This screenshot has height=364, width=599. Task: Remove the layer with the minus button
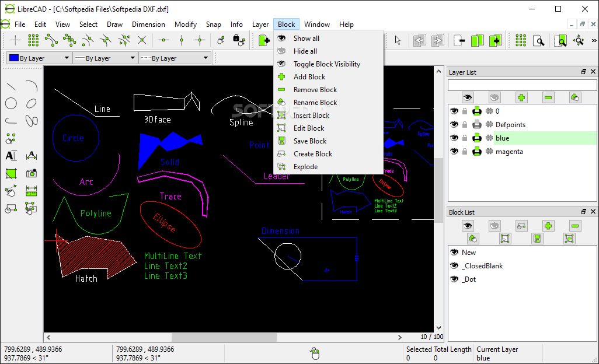click(548, 97)
